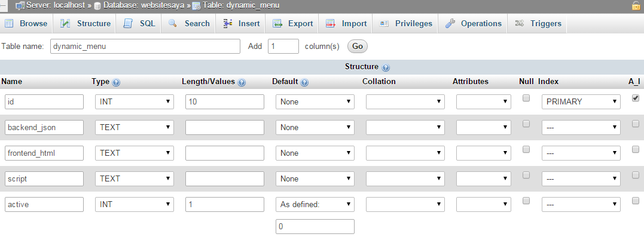Click the Operations wrench icon

[450, 23]
